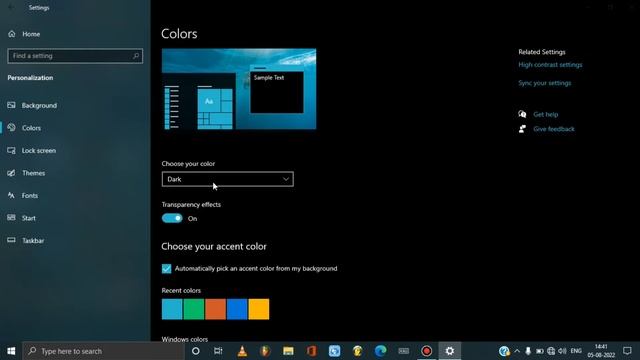The height and width of the screenshot is (360, 640).
Task: Click the Find a setting search box
Action: click(x=75, y=56)
